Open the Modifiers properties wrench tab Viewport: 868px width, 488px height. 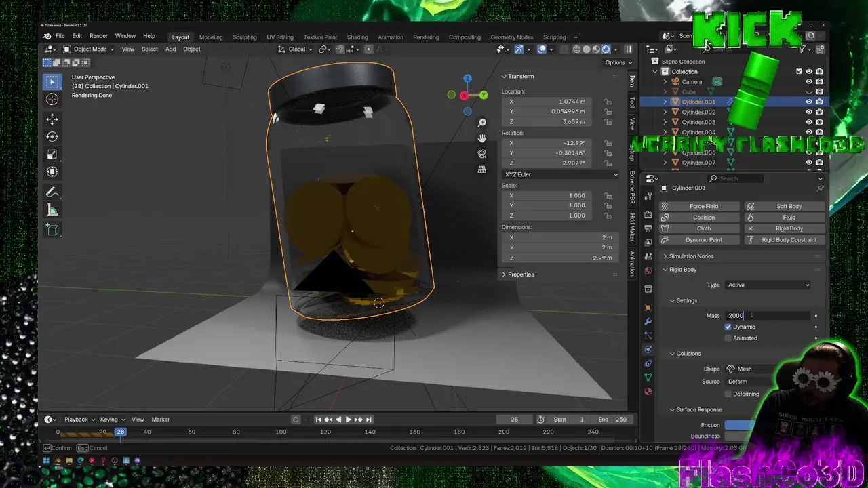point(648,321)
